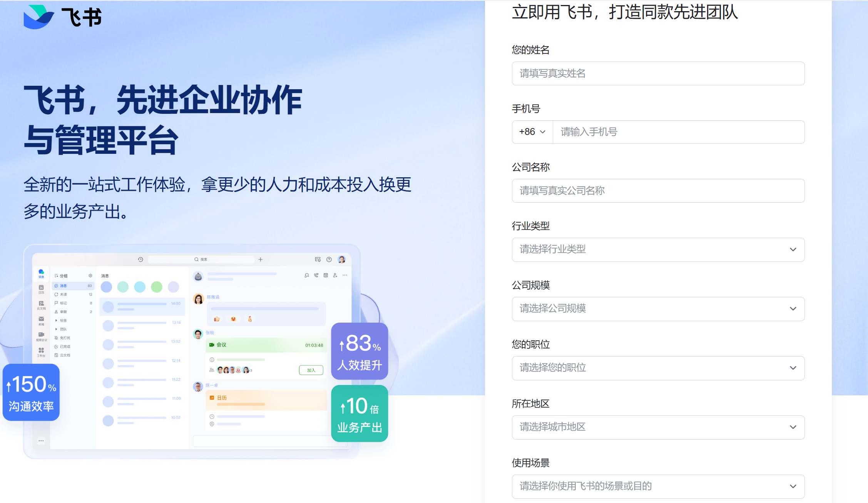Focus the 您的姓名 real name field

point(658,73)
